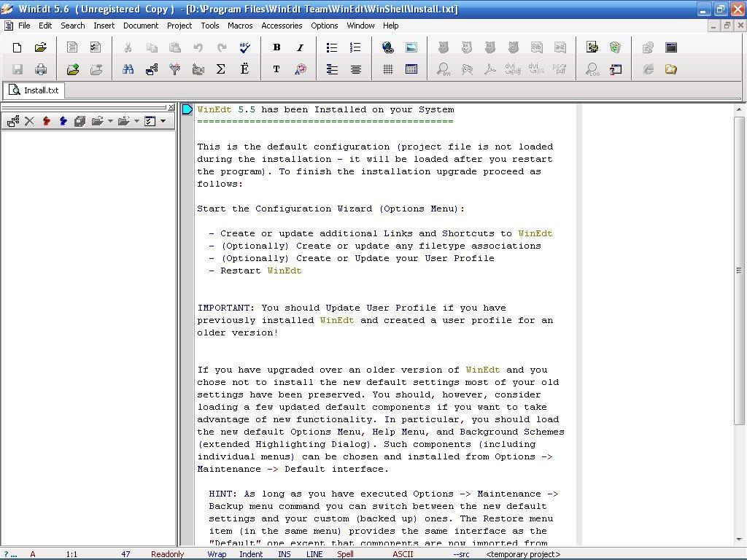Open the Macros menu

click(240, 26)
